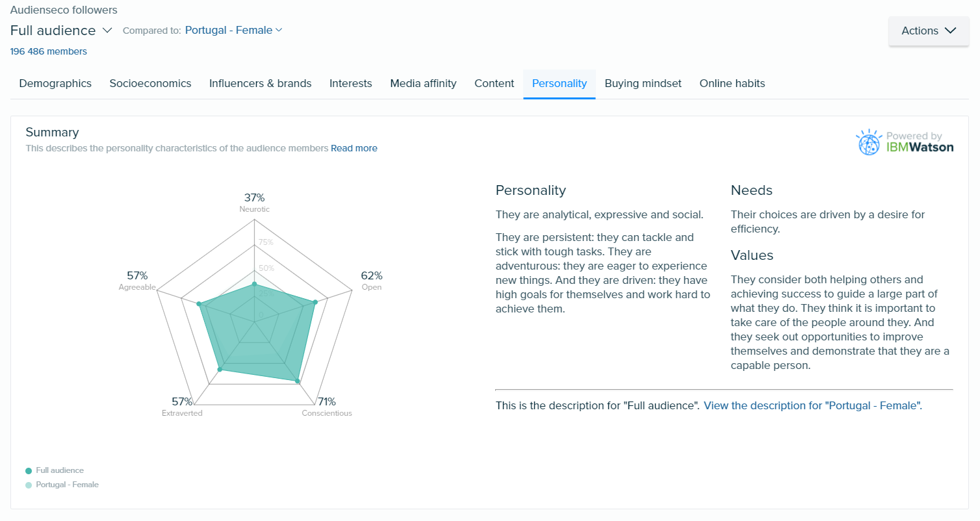Click the 37% Neurotic axis on the chart
Image resolution: width=980 pixels, height=521 pixels.
[x=254, y=203]
